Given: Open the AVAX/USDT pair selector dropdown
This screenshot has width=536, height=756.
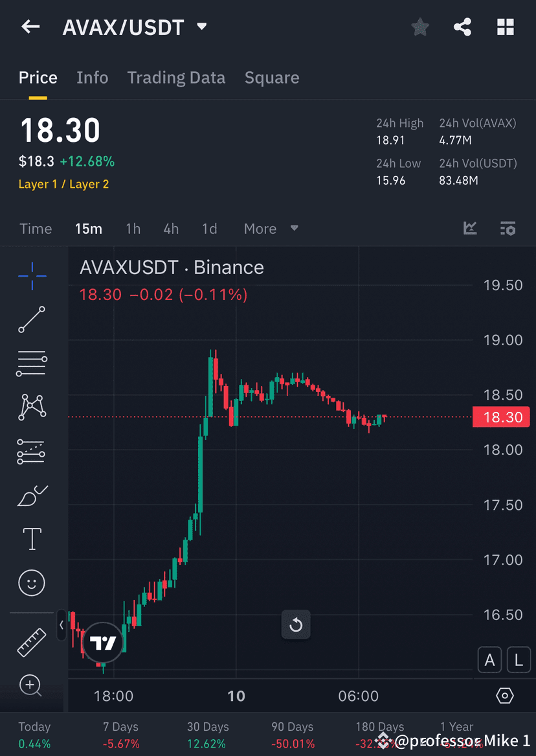Looking at the screenshot, I should (201, 27).
